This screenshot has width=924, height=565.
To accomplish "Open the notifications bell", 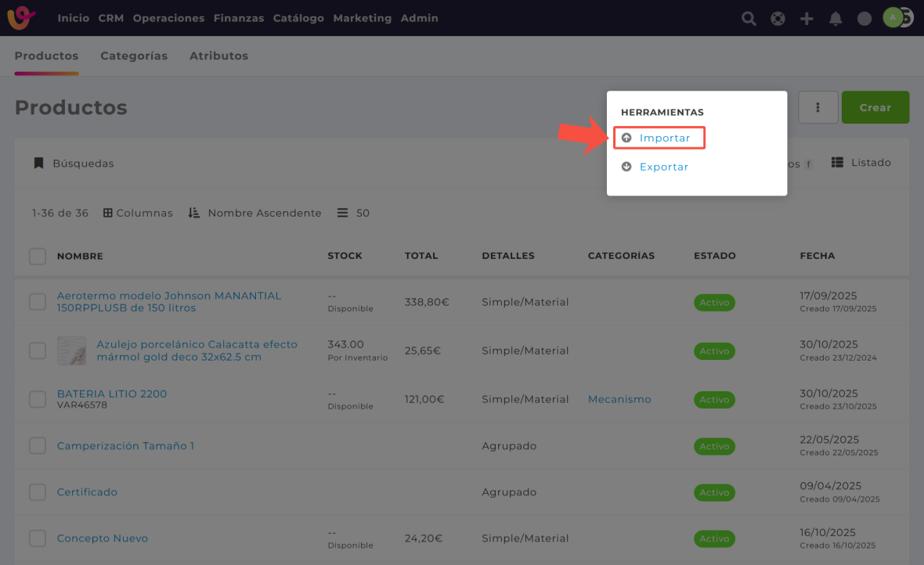I will coord(836,19).
